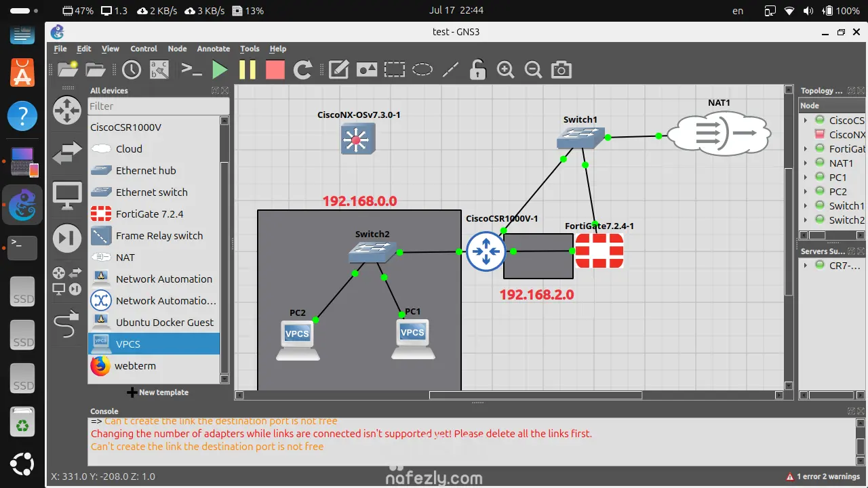Select webterm in the device list
This screenshot has height=488, width=868.
tap(154, 366)
